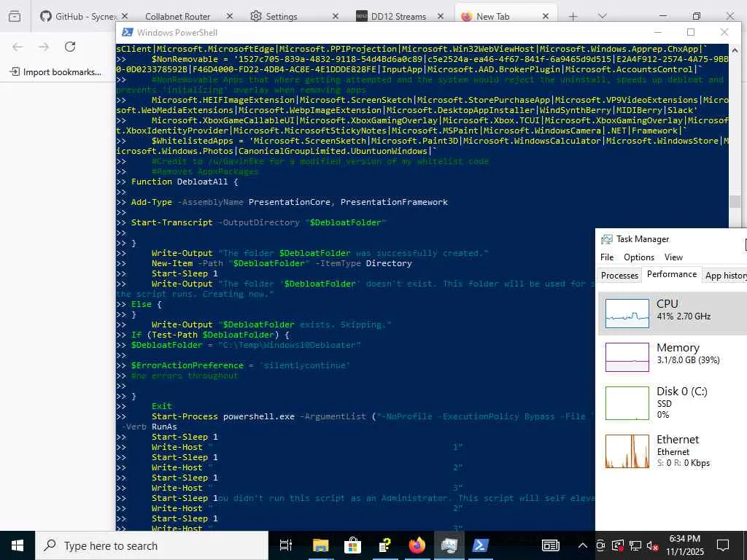The width and height of the screenshot is (747, 560).
Task: Open File Explorer from the taskbar
Action: tap(321, 545)
